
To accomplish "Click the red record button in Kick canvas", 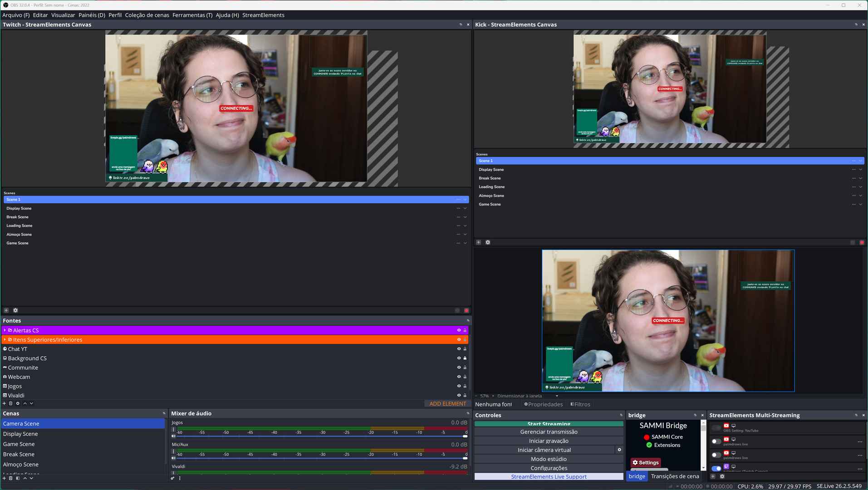I will 862,242.
